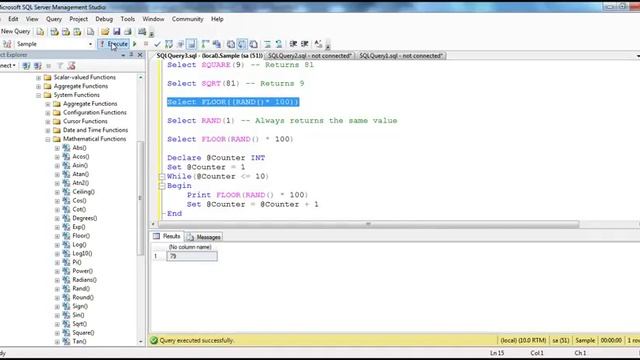640x360 pixels.
Task: Comment out the selected lines icon
Action: pos(267,44)
